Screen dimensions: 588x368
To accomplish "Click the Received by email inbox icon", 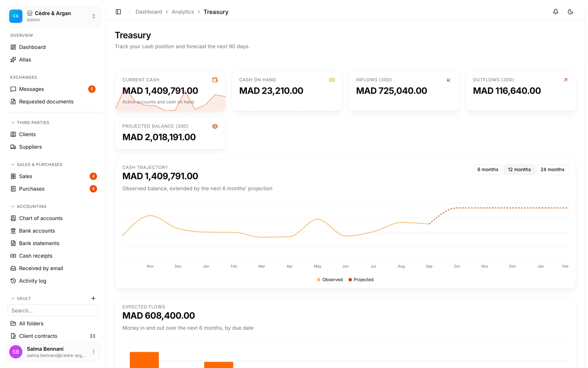I will [13, 268].
